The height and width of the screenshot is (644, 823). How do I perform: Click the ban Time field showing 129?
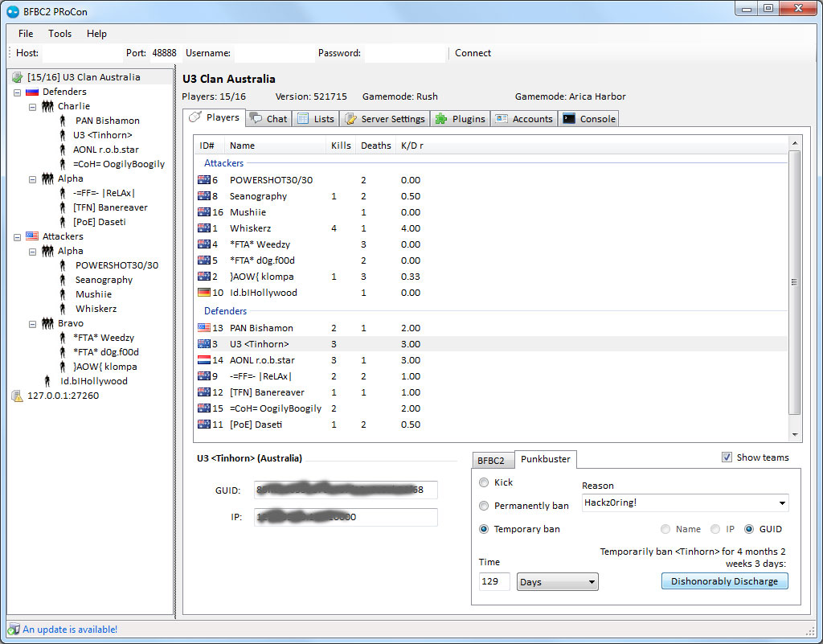[494, 581]
